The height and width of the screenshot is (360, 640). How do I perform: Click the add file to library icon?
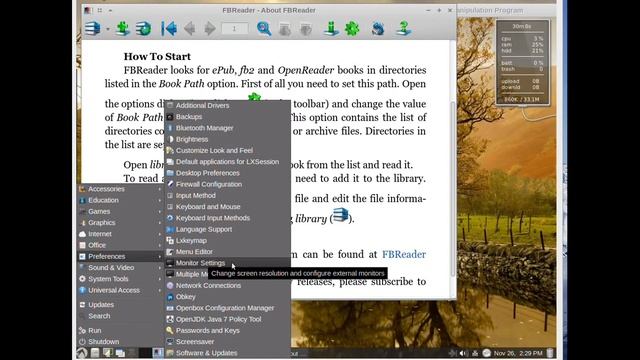tap(122, 29)
